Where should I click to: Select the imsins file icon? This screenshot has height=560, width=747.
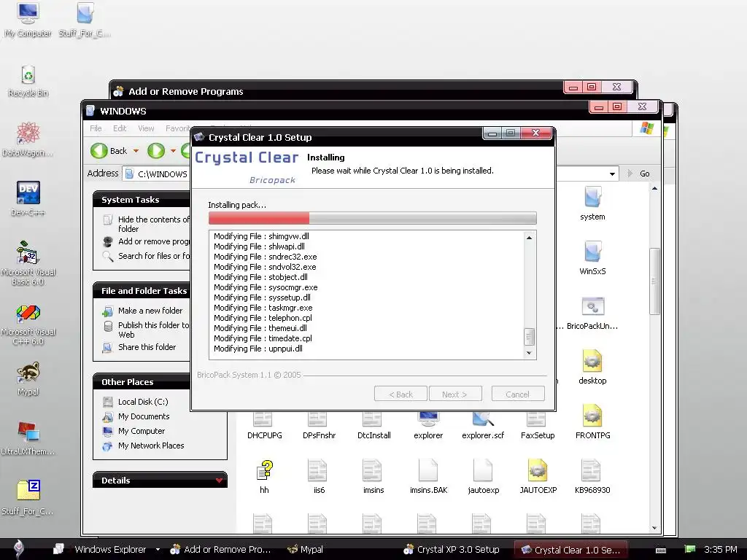[x=373, y=477]
